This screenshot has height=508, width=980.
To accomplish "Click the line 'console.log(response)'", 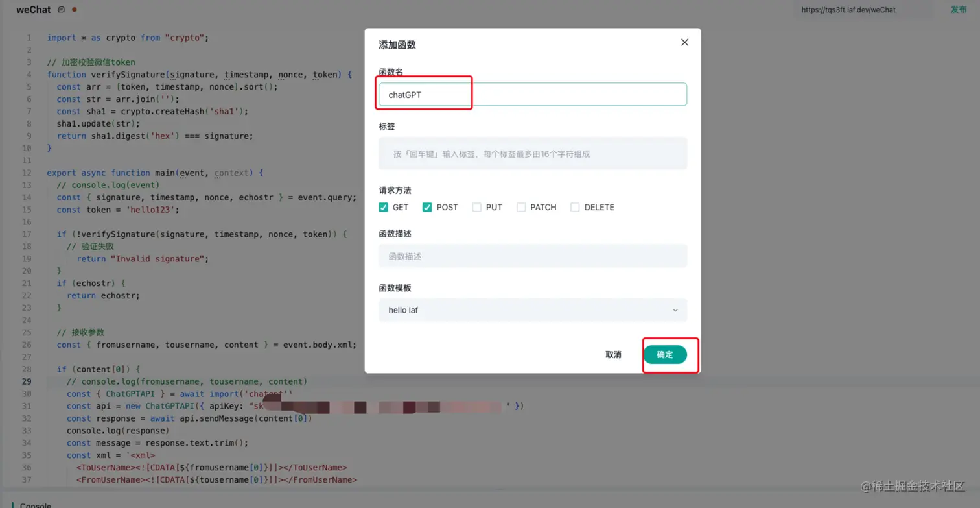I will 117,431.
